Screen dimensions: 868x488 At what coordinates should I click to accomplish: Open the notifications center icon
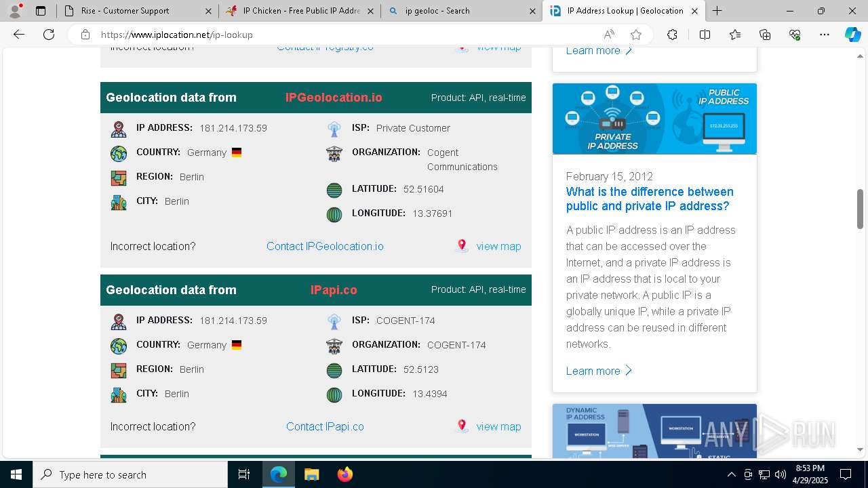(846, 474)
